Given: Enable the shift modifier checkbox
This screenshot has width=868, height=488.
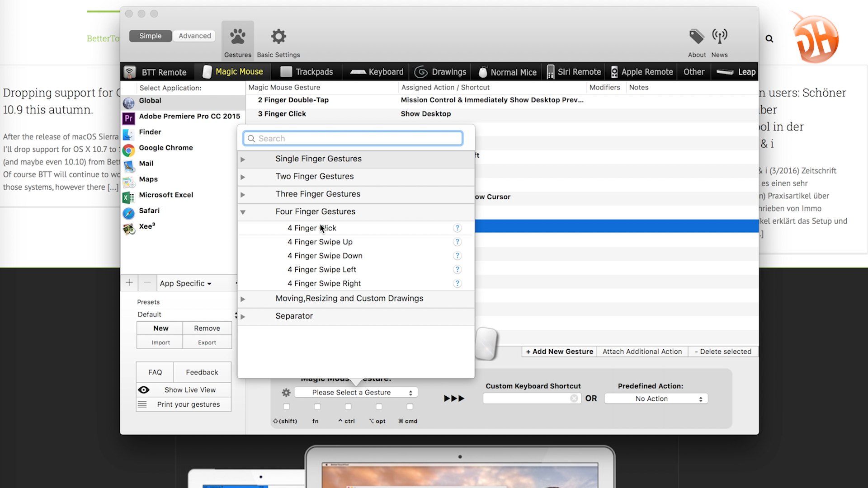Looking at the screenshot, I should [x=286, y=407].
